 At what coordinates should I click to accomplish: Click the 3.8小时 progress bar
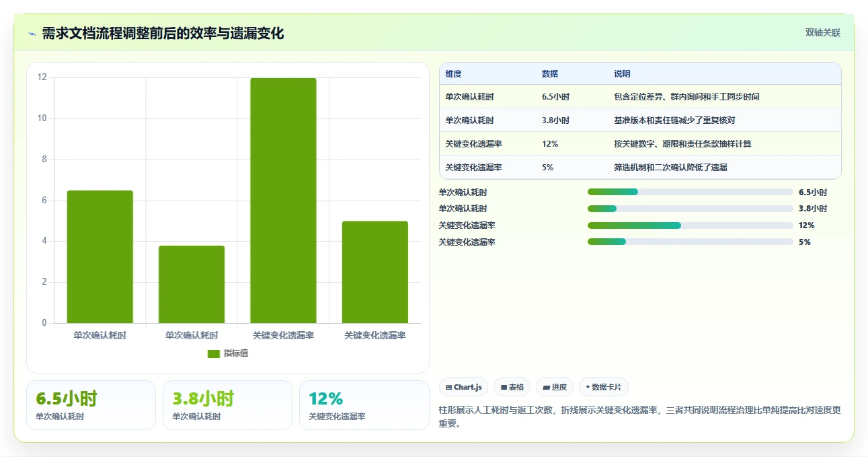point(691,209)
